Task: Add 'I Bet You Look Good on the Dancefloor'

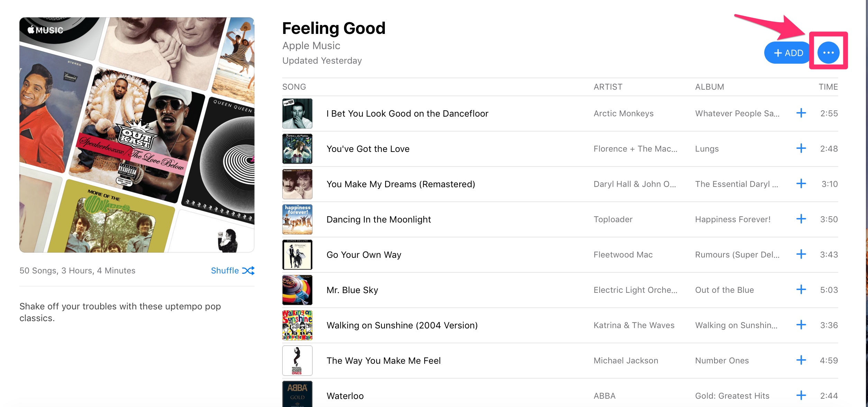Action: [x=801, y=113]
